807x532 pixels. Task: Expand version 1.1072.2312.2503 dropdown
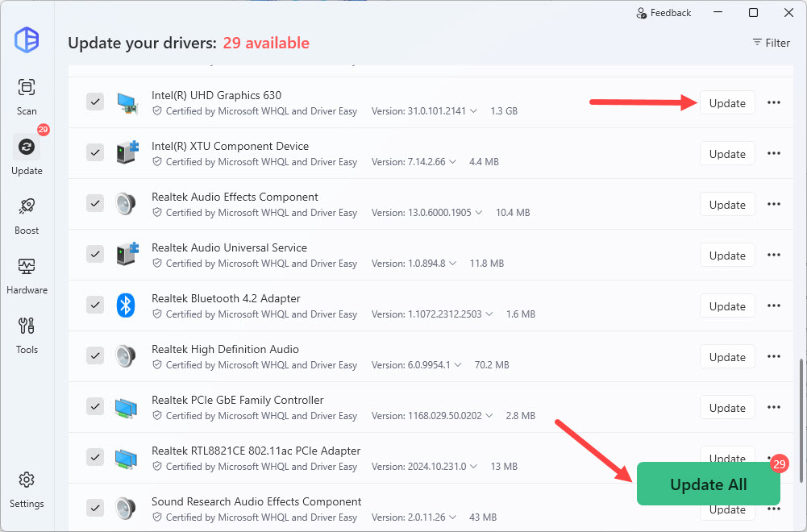click(x=489, y=314)
